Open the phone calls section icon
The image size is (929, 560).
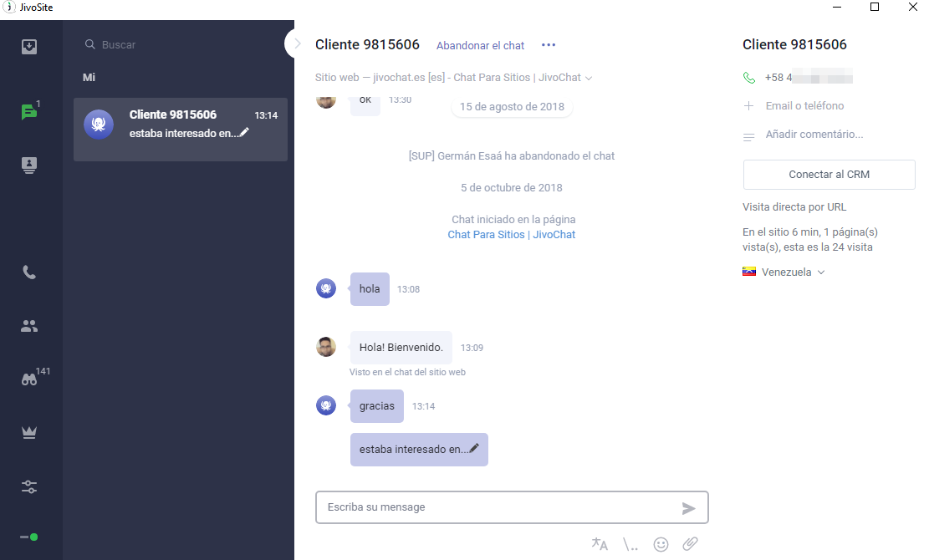[29, 272]
